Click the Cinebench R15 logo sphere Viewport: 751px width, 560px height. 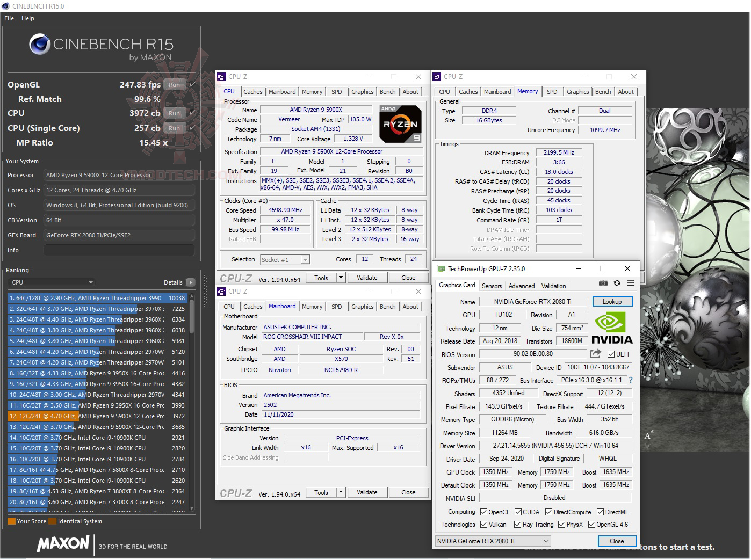pos(40,44)
